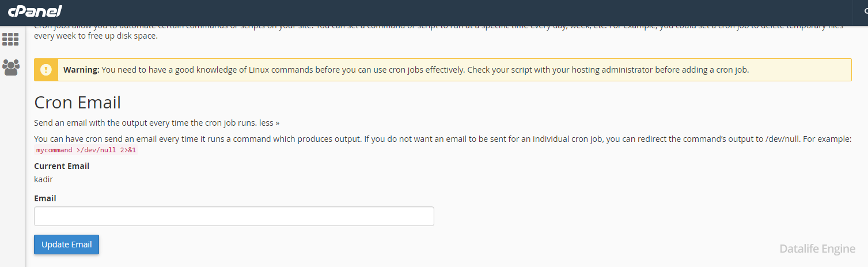Screen dimensions: 868x267
Task: Click the bold Warning: text in the yellow banner
Action: [x=81, y=70]
